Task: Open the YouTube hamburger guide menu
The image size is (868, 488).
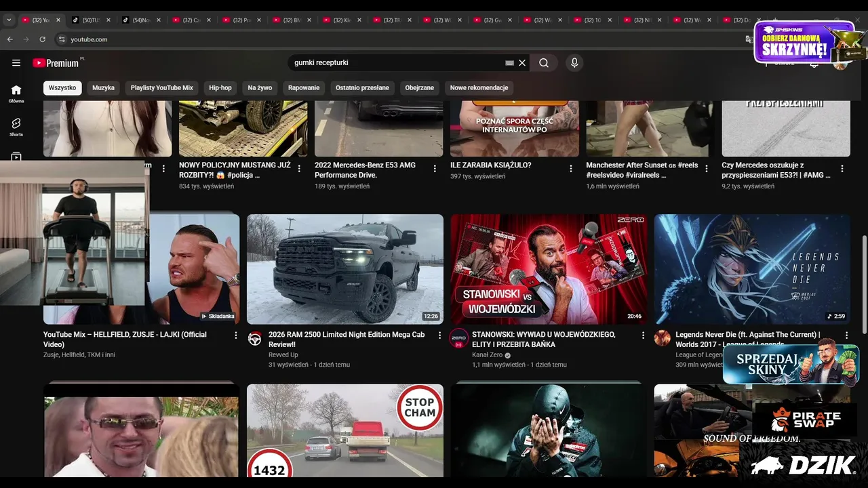Action: coord(16,63)
